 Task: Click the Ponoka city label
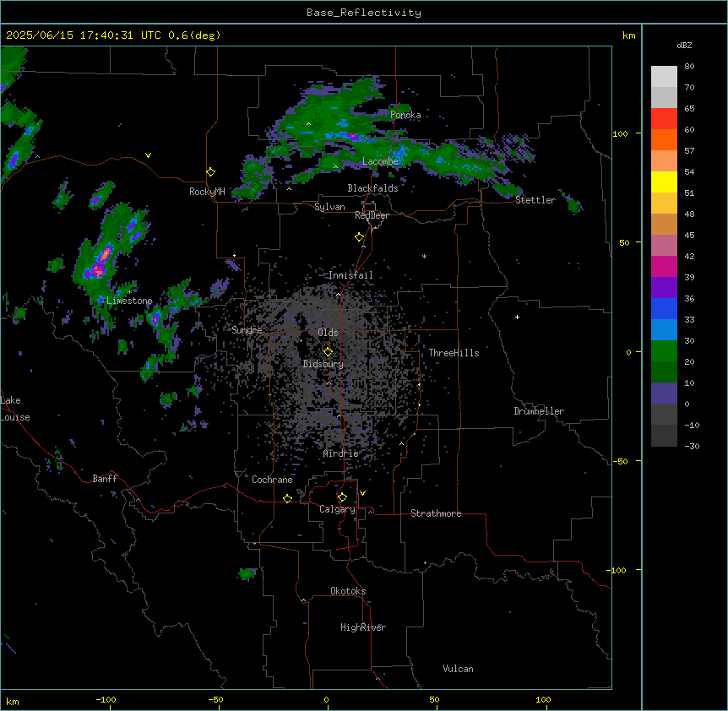[x=405, y=115]
